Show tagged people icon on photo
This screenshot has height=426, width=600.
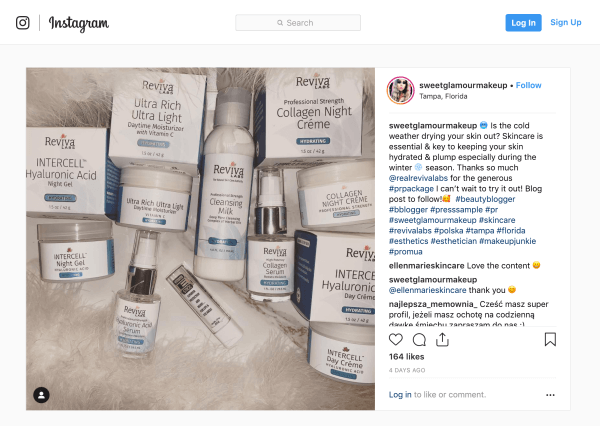pyautogui.click(x=41, y=395)
